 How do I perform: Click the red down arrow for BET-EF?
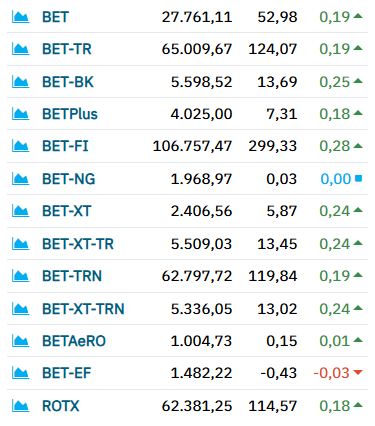(358, 372)
